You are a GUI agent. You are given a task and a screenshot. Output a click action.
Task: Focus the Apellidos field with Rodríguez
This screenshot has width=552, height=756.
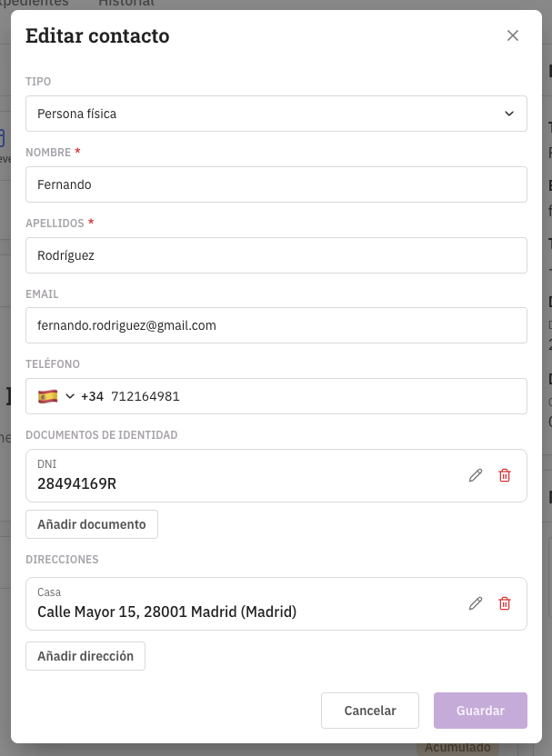coord(276,255)
